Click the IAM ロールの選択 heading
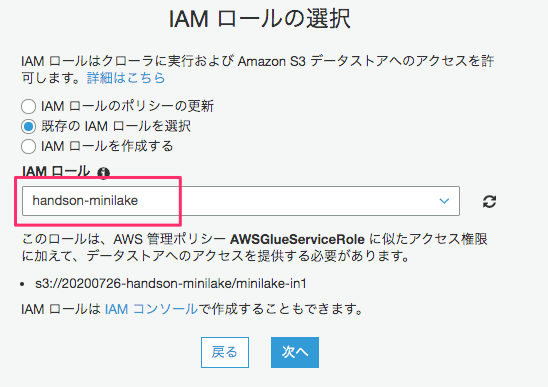This screenshot has height=387, width=548. (x=259, y=19)
